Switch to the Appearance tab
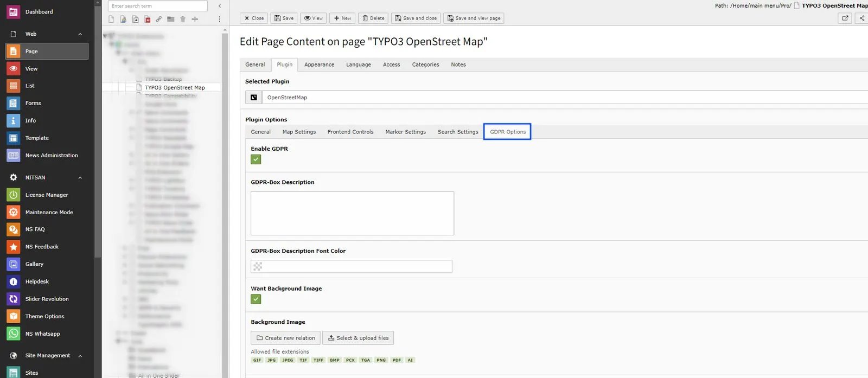 point(319,65)
